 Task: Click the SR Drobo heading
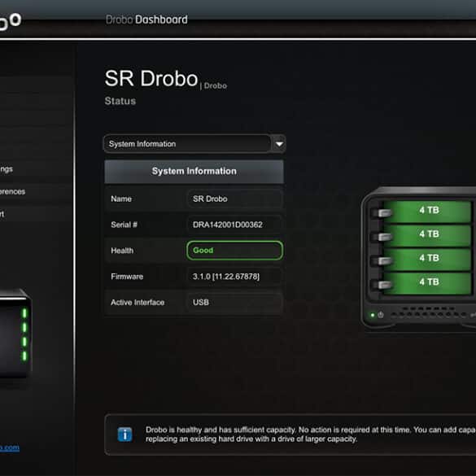click(151, 79)
